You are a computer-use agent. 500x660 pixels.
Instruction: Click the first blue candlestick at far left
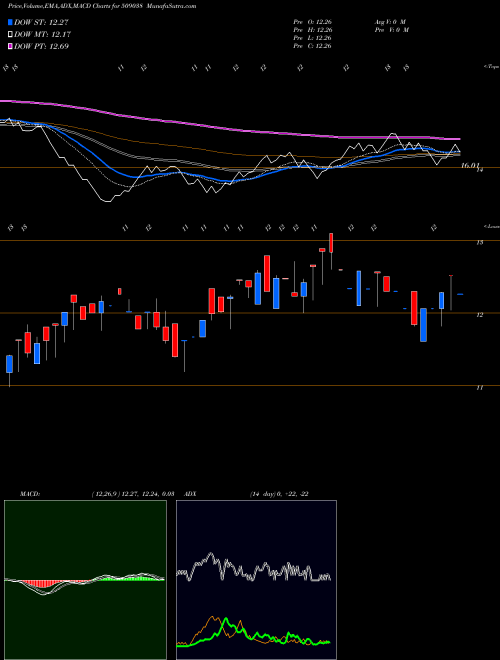coord(9,364)
